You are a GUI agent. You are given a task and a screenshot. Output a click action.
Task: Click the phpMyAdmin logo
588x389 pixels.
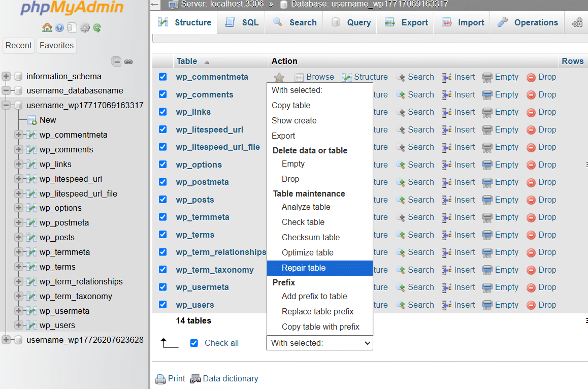coord(72,8)
